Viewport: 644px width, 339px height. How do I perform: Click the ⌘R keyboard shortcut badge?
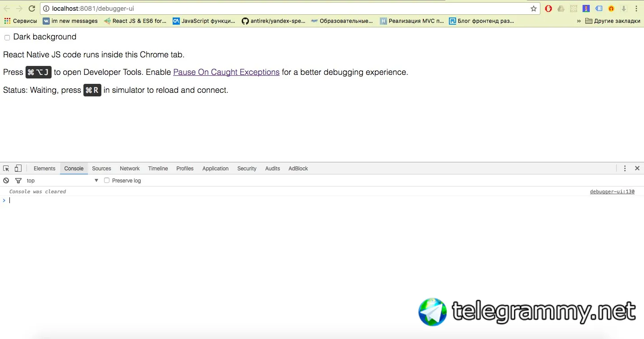click(x=92, y=90)
